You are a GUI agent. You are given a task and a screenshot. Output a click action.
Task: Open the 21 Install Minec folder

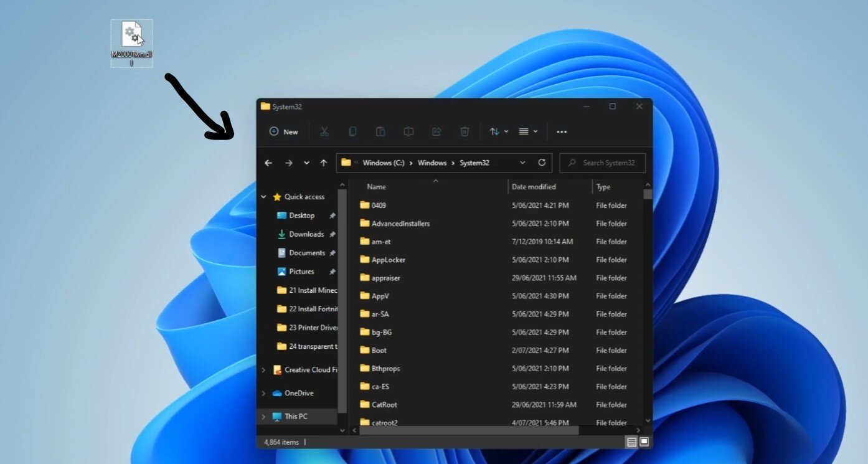pos(307,290)
